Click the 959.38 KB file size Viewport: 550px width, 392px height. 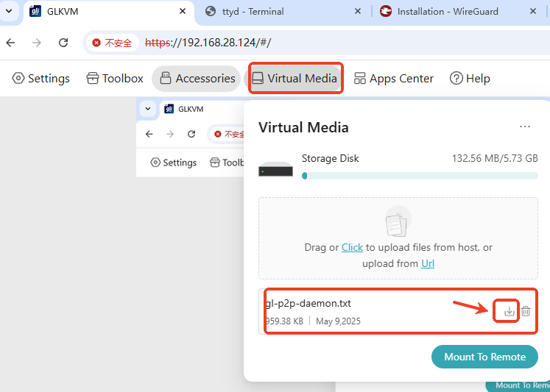click(284, 321)
